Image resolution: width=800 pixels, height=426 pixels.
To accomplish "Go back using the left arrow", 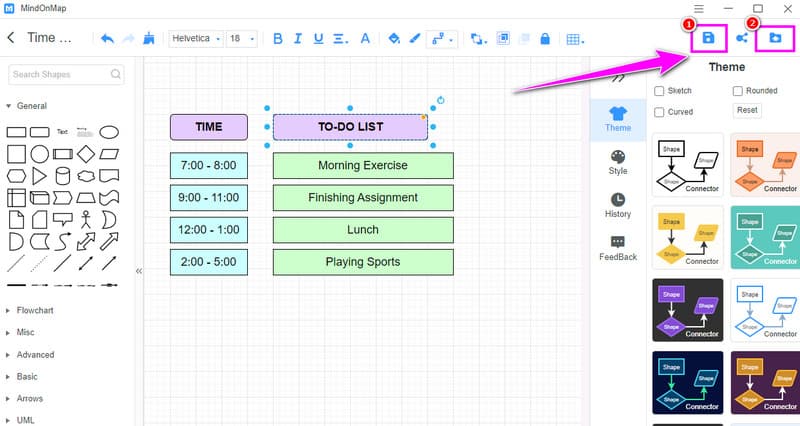I will (11, 39).
